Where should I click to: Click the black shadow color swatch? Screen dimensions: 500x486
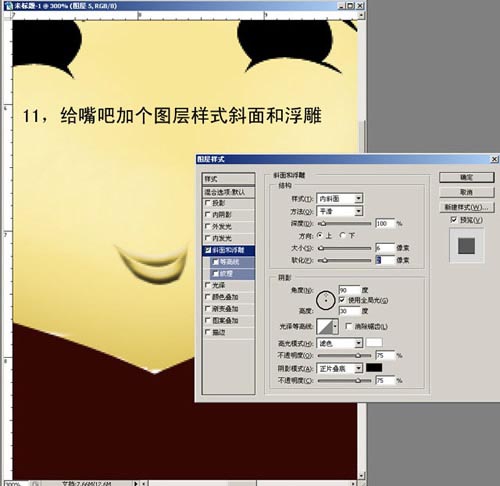tap(374, 368)
